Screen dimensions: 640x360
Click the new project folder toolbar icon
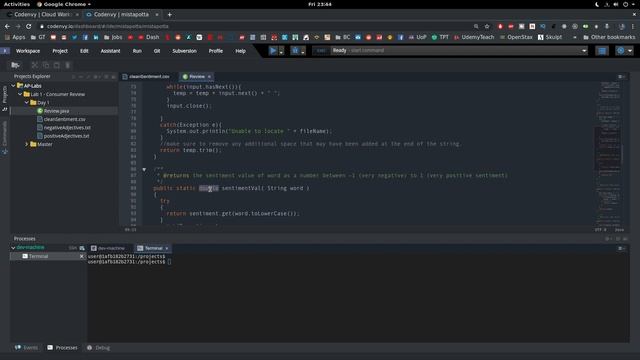pos(16,65)
